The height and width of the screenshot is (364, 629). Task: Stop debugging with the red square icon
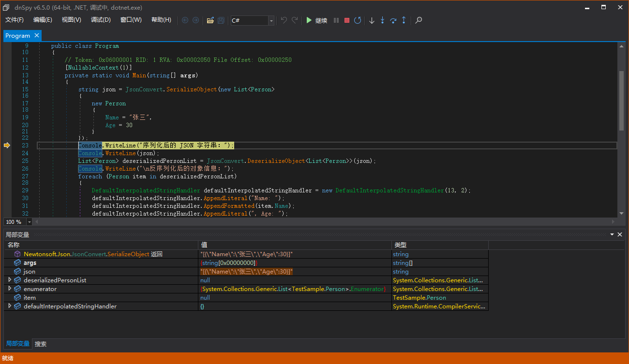coord(347,20)
